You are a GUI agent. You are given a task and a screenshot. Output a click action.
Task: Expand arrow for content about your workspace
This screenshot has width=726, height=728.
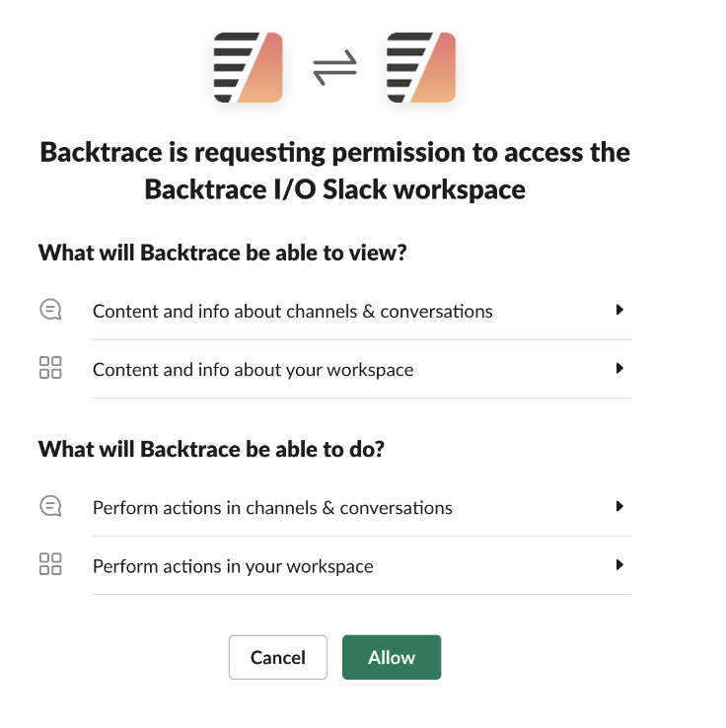coord(619,369)
